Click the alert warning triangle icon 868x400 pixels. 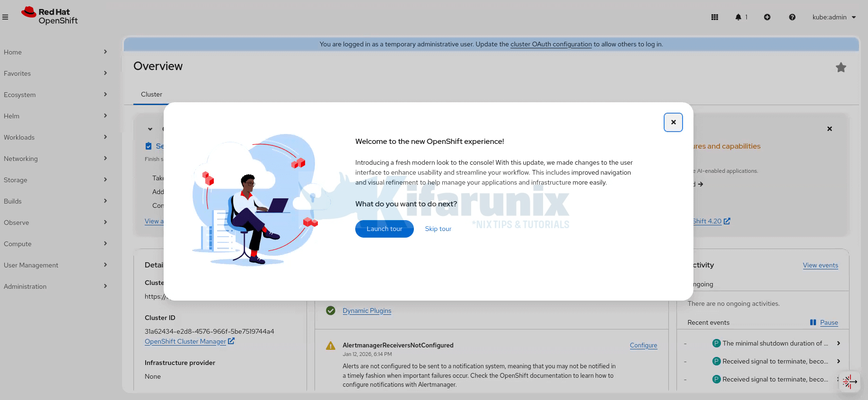[331, 346]
